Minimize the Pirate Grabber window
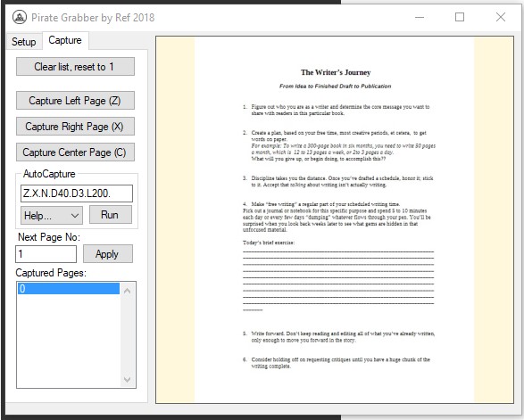 [x=420, y=17]
